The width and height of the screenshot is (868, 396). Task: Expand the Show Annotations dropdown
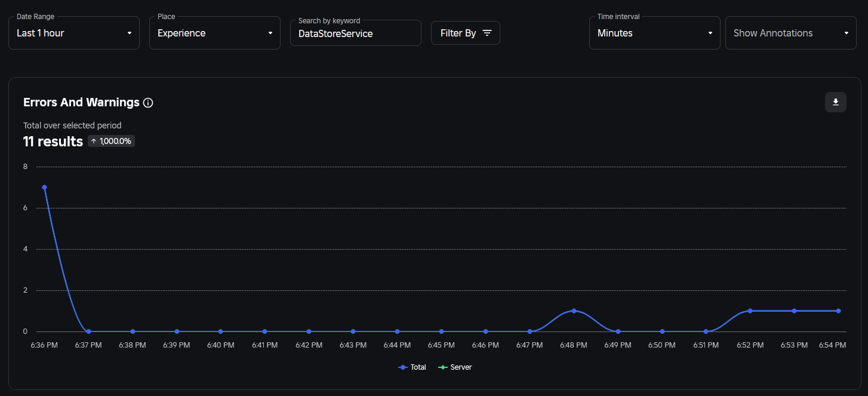tap(790, 33)
